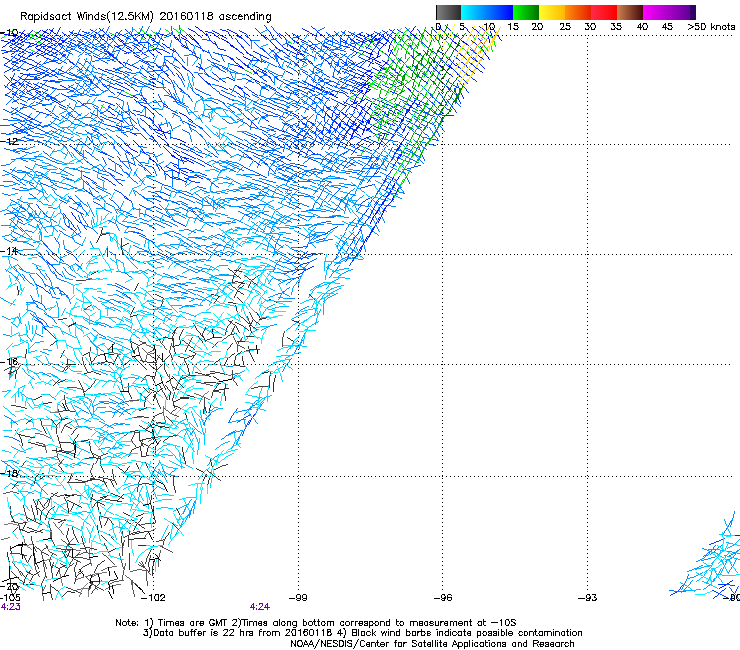The height and width of the screenshot is (650, 740).
Task: Click the legend value '30'
Action: click(x=590, y=27)
